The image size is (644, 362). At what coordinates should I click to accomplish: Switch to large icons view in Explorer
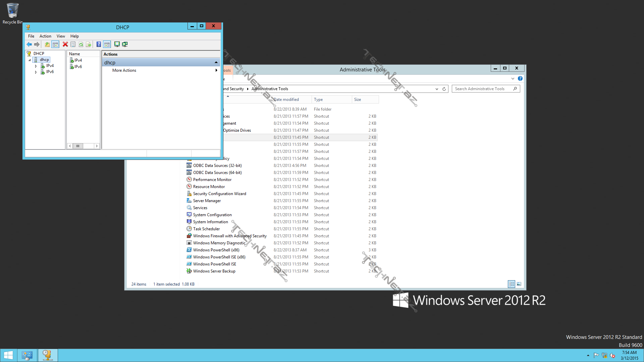519,284
